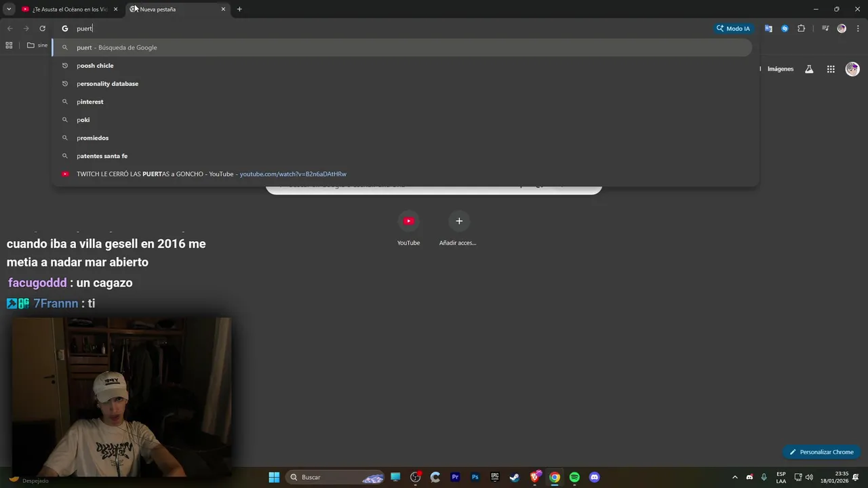The width and height of the screenshot is (868, 488).
Task: Open the YouTube shortcut tile
Action: (x=408, y=228)
